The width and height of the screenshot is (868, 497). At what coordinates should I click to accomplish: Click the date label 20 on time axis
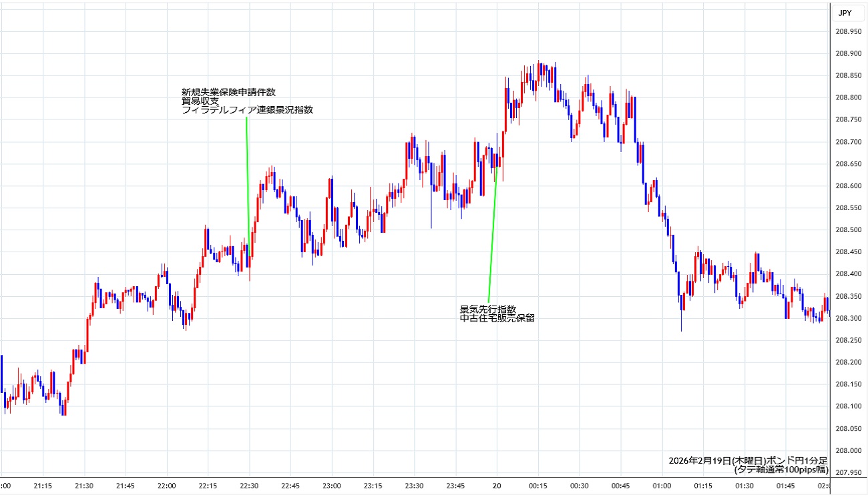(x=497, y=485)
